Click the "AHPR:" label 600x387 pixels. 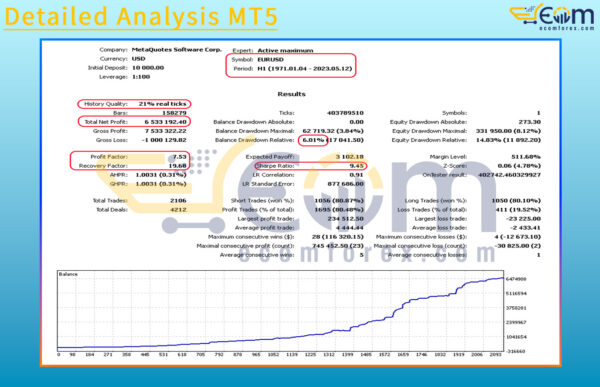[119, 175]
